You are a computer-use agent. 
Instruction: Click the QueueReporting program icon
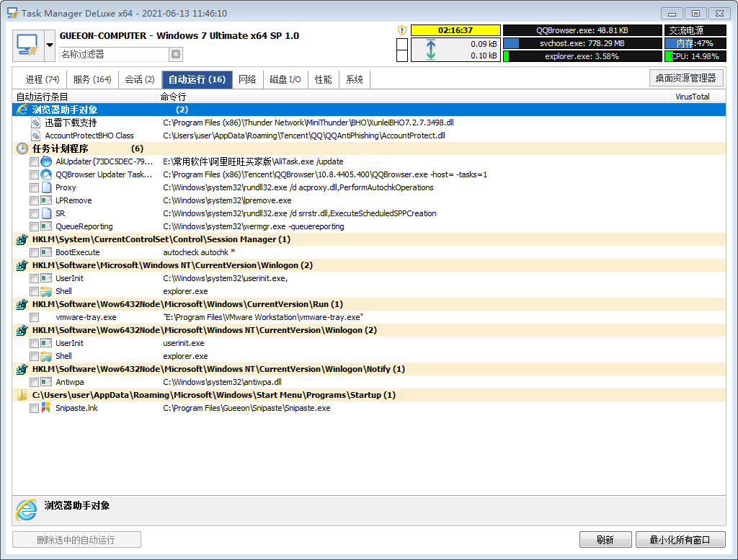pyautogui.click(x=46, y=226)
